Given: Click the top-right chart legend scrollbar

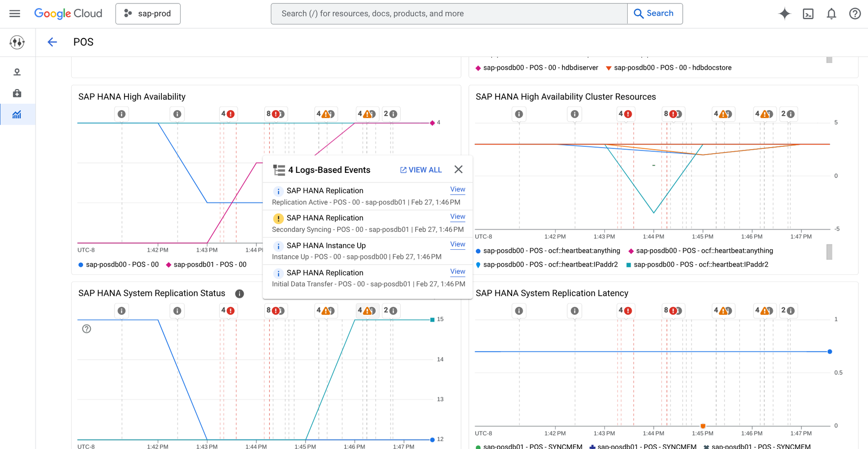Looking at the screenshot, I should click(829, 60).
